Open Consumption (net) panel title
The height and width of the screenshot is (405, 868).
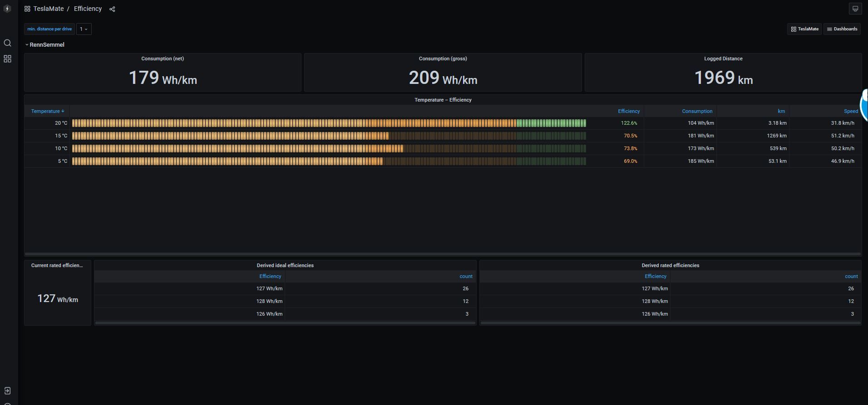click(163, 59)
